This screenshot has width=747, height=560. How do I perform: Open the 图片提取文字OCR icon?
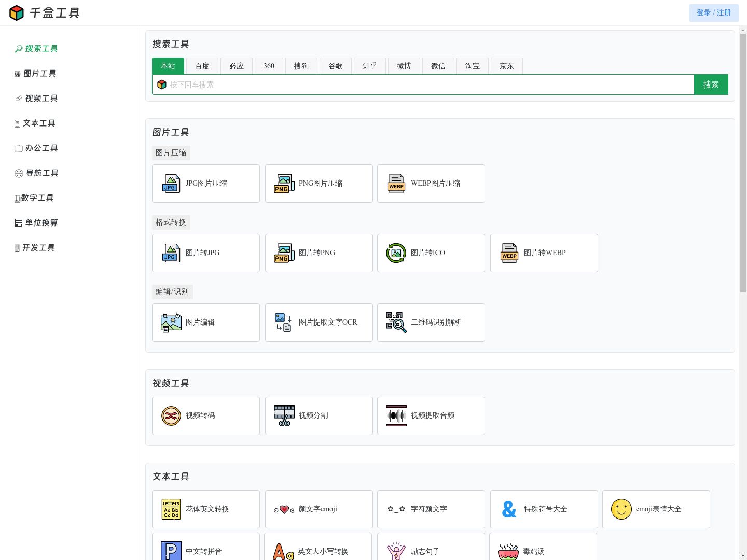(284, 323)
